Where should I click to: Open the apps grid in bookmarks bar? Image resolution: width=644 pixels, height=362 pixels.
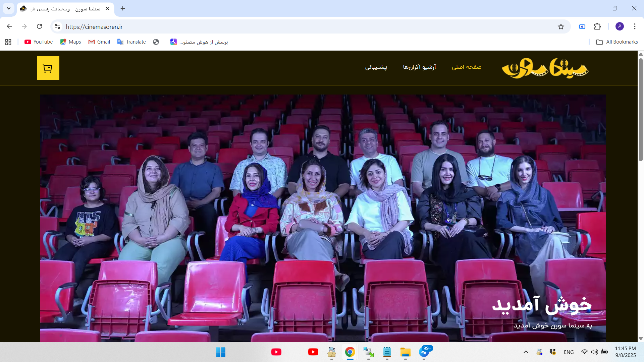pos(8,42)
